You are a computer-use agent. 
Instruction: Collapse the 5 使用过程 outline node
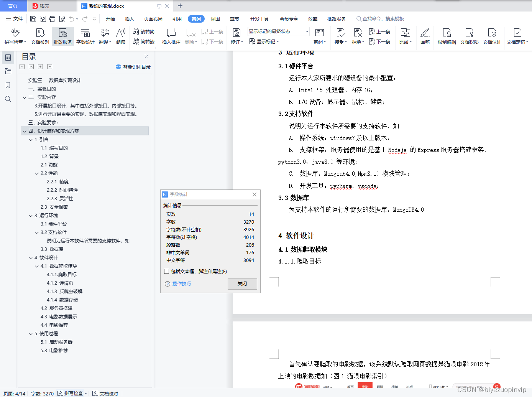[31, 334]
